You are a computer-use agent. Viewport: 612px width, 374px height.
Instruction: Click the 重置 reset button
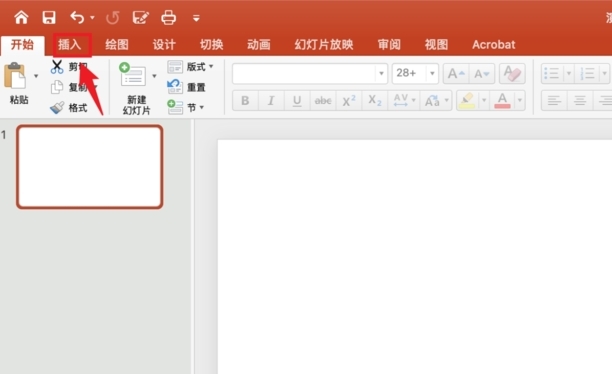pyautogui.click(x=186, y=87)
